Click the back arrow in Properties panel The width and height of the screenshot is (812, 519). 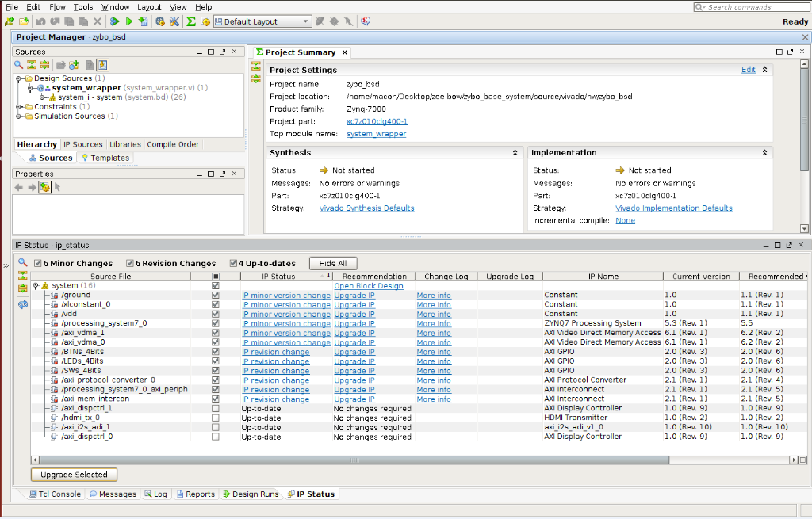tap(19, 187)
